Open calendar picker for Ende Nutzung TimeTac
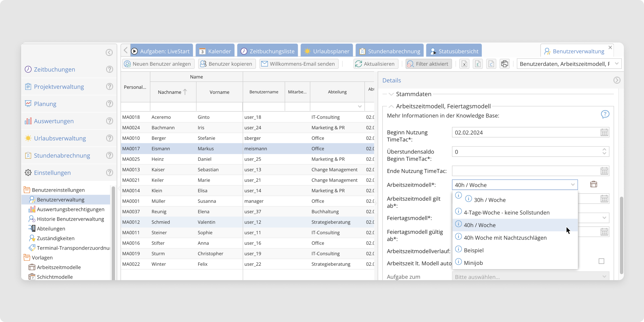 point(604,171)
